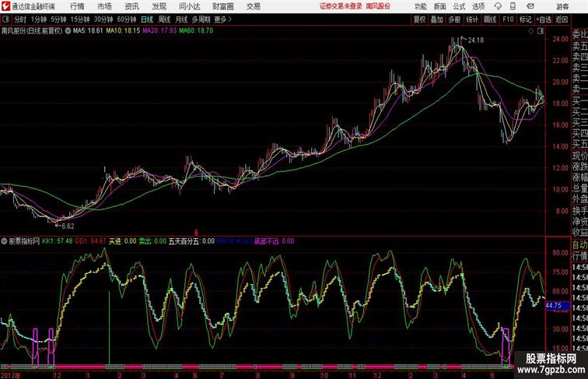Click the MA5: 18.61 value label
Viewport: 588px width, 379px height.
point(88,31)
